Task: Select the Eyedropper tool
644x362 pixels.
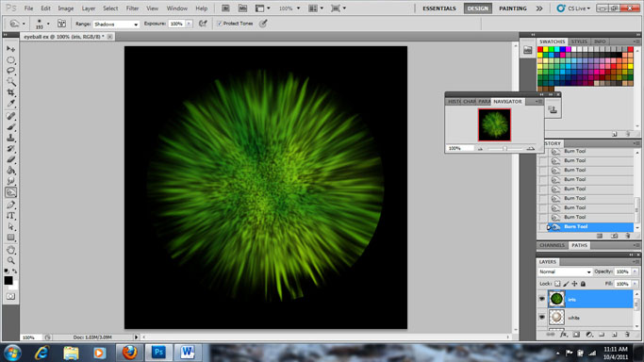Action: (x=10, y=104)
